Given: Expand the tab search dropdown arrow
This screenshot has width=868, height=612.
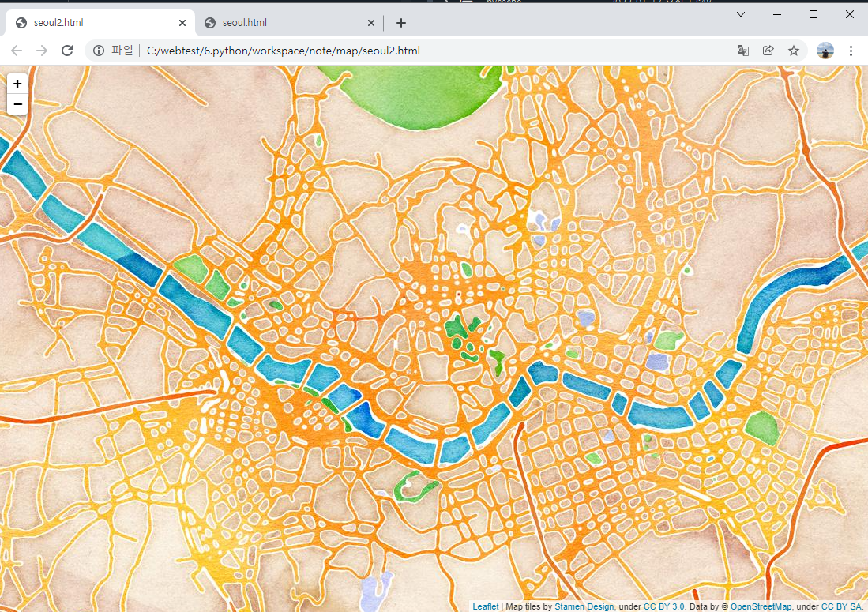Looking at the screenshot, I should 741,14.
